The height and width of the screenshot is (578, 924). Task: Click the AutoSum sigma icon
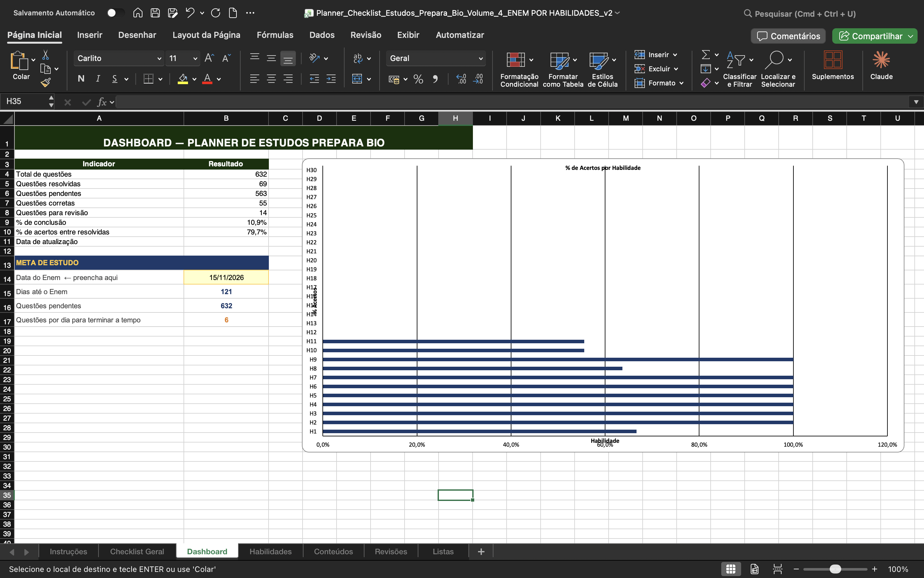706,55
